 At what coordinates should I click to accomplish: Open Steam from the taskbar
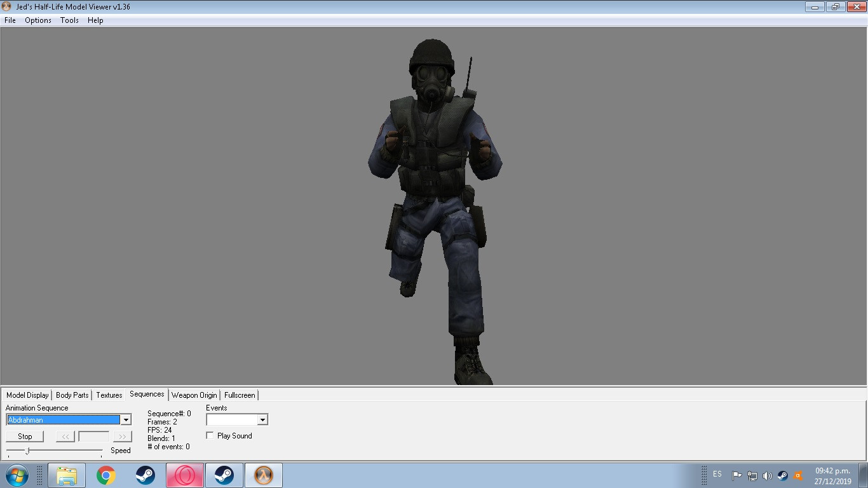tap(224, 475)
